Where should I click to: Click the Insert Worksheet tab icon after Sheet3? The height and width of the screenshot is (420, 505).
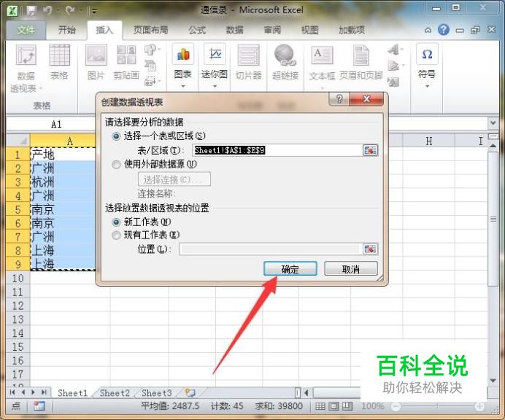pyautogui.click(x=190, y=392)
